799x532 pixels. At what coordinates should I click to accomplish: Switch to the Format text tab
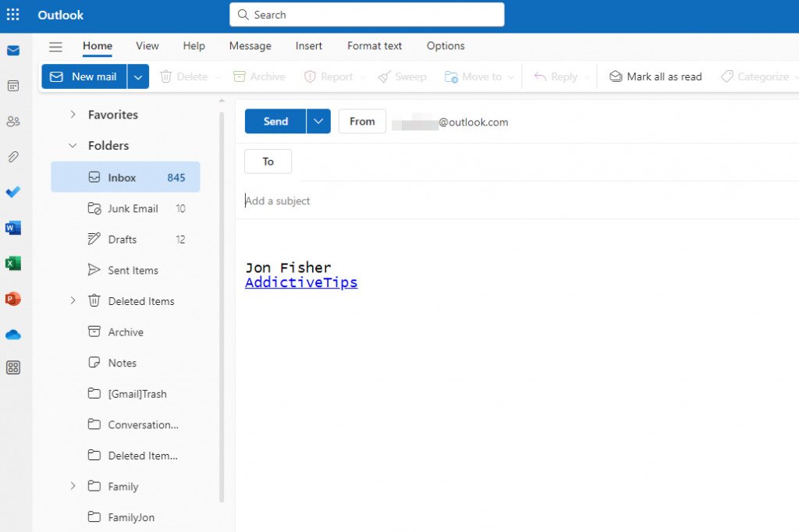(x=375, y=46)
